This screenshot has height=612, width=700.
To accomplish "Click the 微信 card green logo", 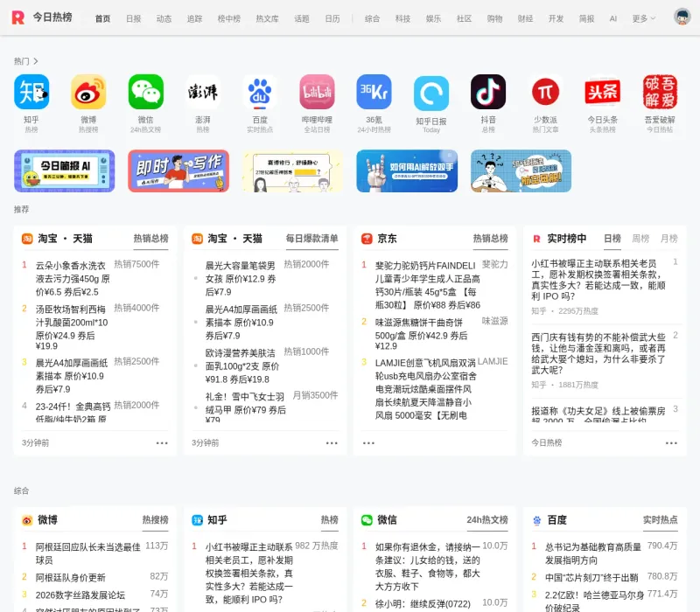I will [x=367, y=520].
